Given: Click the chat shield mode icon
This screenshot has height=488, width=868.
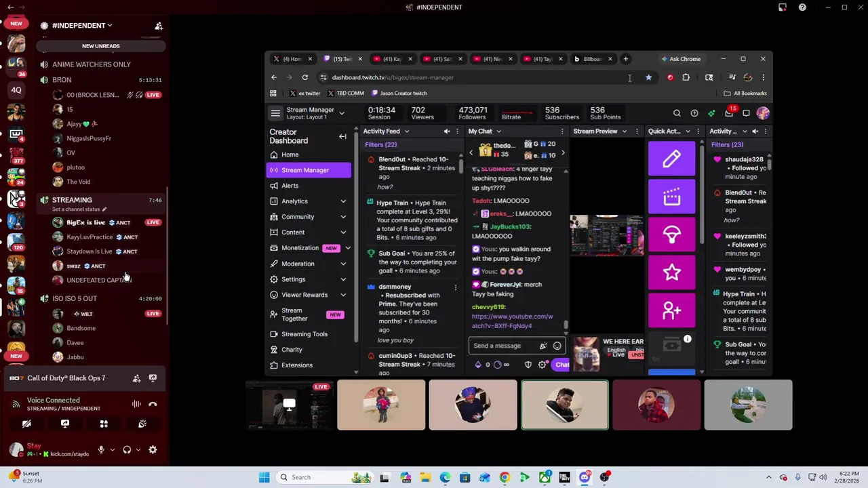Looking at the screenshot, I should coord(528,365).
